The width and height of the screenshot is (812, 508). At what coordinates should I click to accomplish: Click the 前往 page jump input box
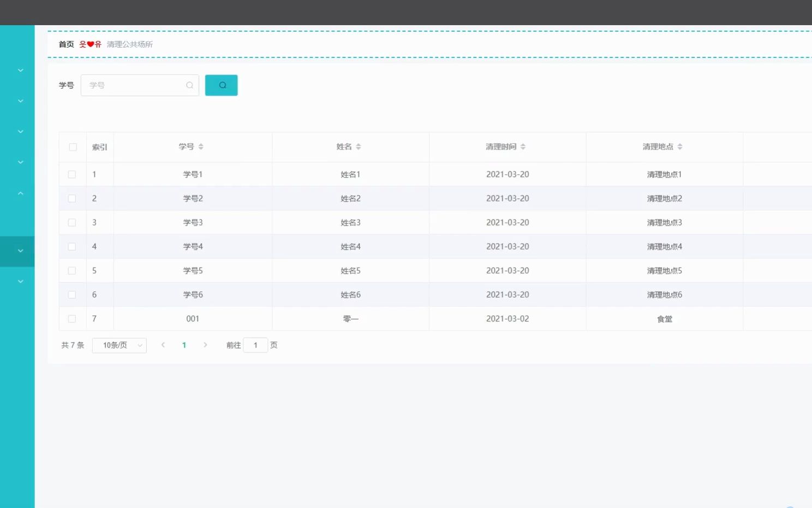(x=255, y=345)
